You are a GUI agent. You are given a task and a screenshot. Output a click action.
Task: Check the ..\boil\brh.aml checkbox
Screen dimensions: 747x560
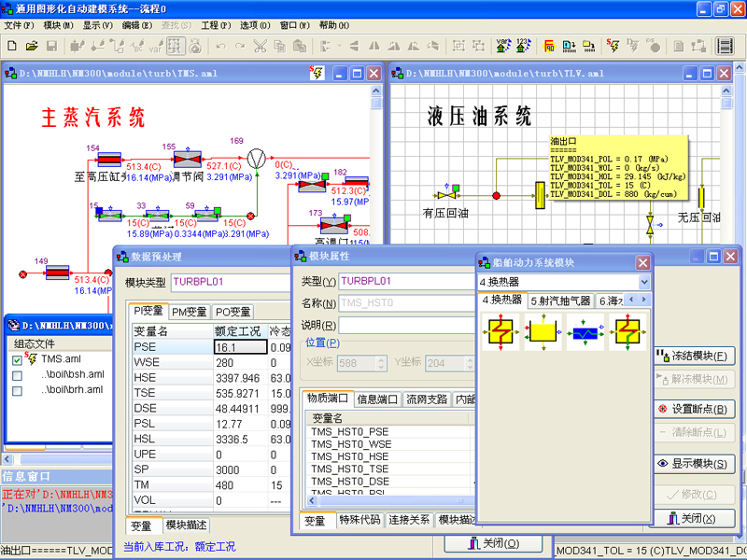click(x=17, y=391)
